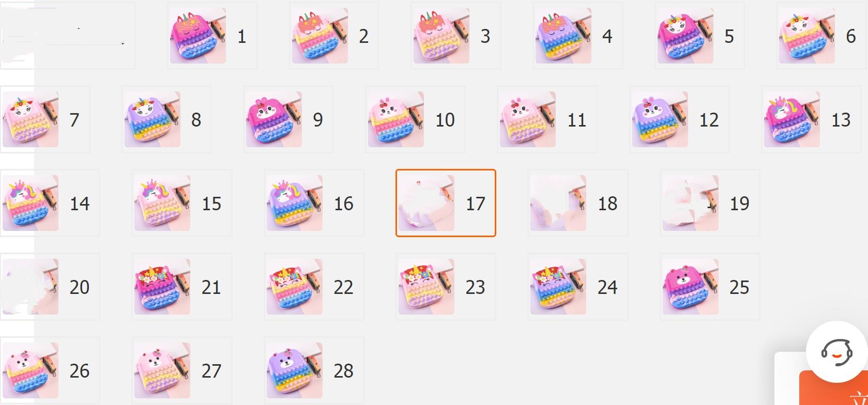Pick option 22 pink flower unicorn
The width and height of the screenshot is (868, 405).
[x=314, y=287]
